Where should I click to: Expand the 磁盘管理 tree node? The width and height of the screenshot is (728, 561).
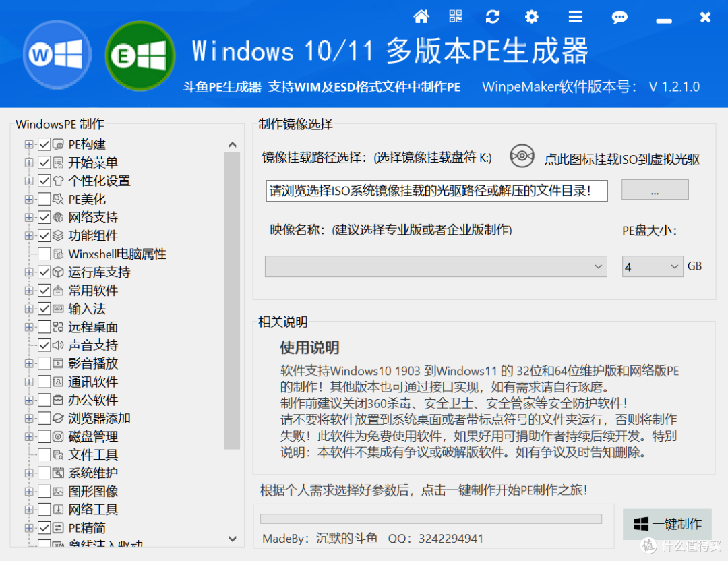tap(29, 436)
